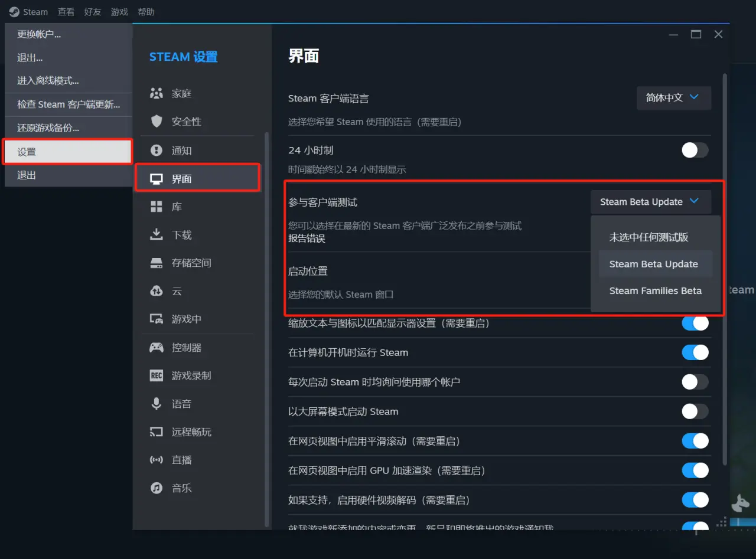Select the 语音 microphone icon
Viewport: 756px width, 559px height.
(157, 404)
